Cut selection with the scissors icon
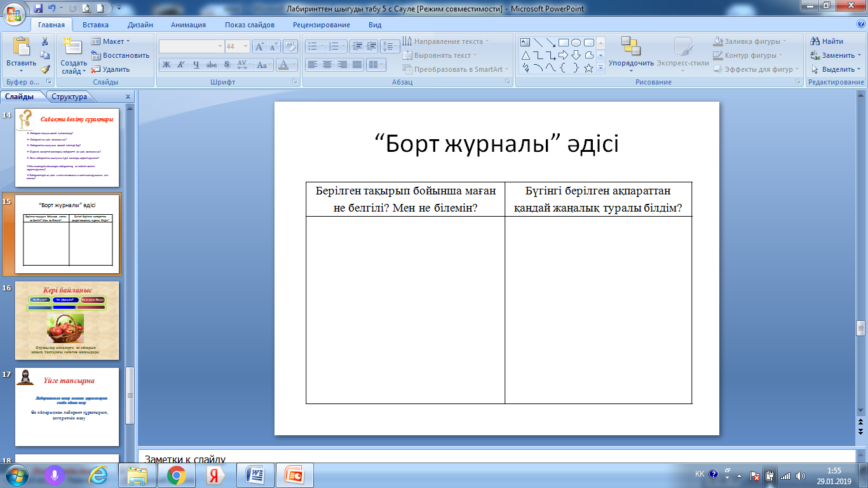 [x=45, y=41]
